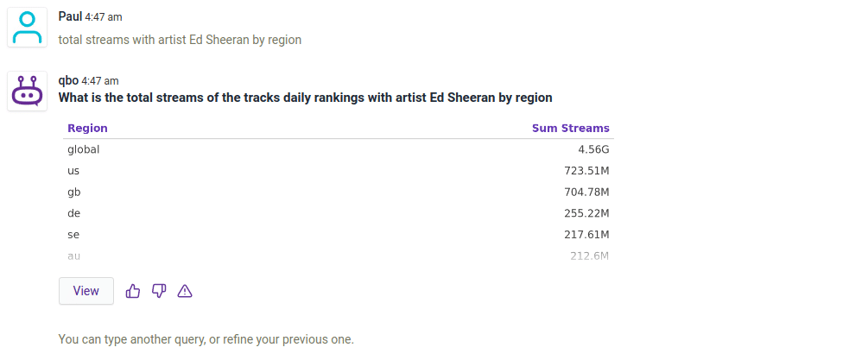Viewport: 868px width, 360px height.
Task: Select the de region row
Action: click(x=73, y=213)
